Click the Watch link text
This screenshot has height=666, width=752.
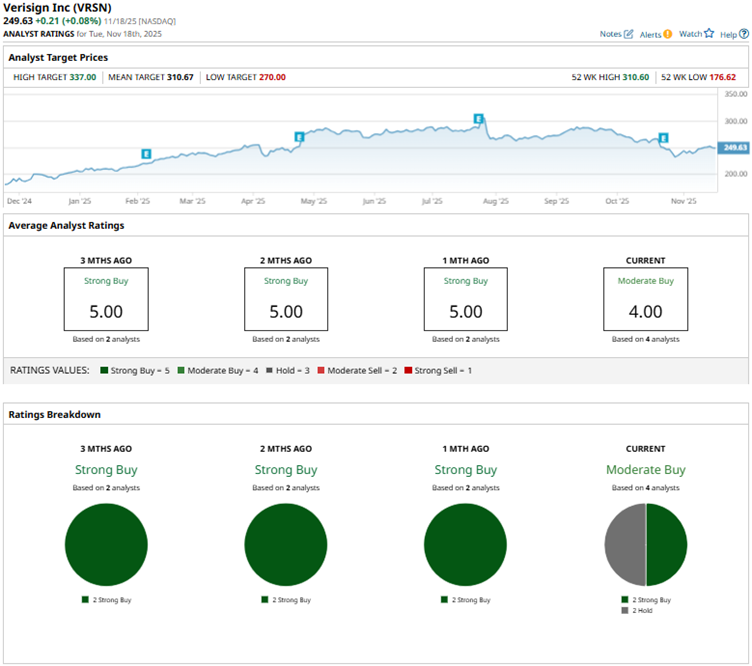(x=690, y=34)
